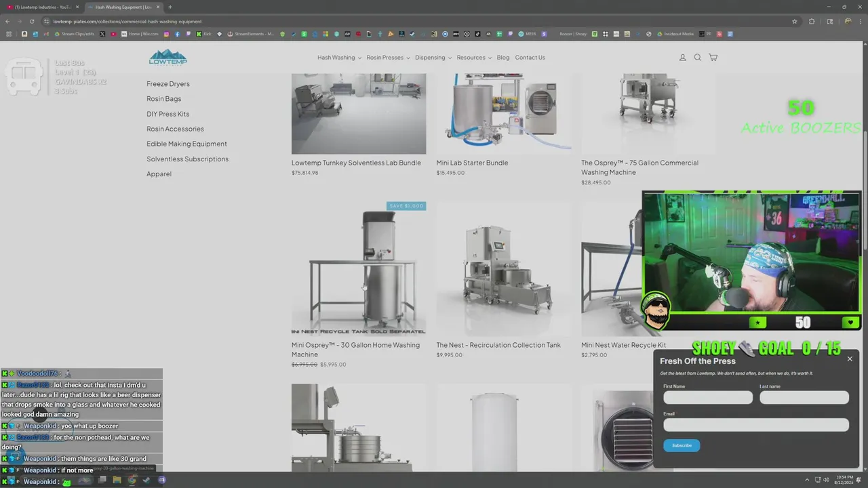Expand the Hash Washing menu
The height and width of the screenshot is (488, 868).
(x=339, y=58)
